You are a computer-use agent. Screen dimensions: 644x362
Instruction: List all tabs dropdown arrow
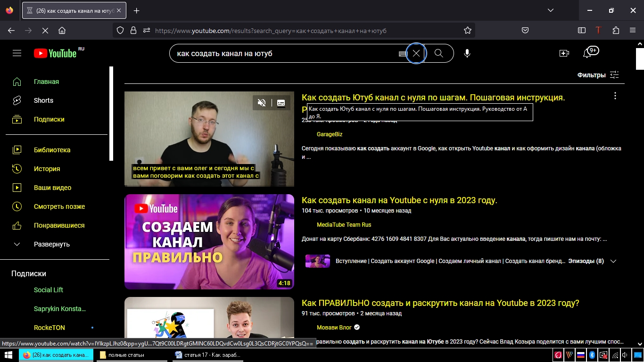click(550, 10)
